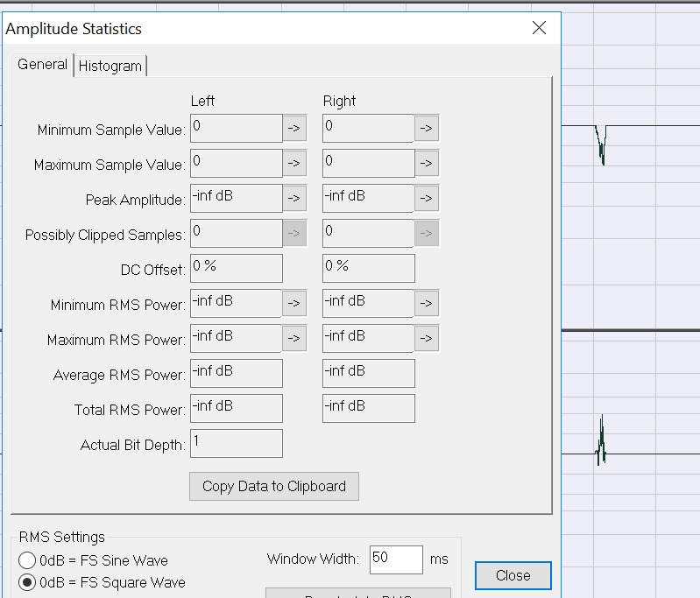Click Right Peak Amplitude arrow button
This screenshot has width=700, height=598.
[426, 199]
